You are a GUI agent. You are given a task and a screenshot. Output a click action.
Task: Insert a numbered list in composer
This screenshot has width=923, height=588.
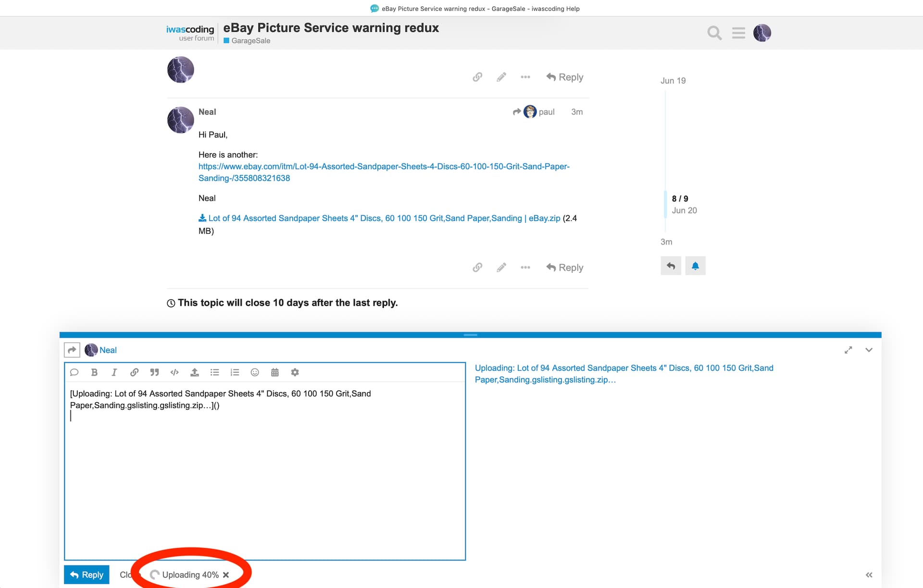tap(235, 372)
